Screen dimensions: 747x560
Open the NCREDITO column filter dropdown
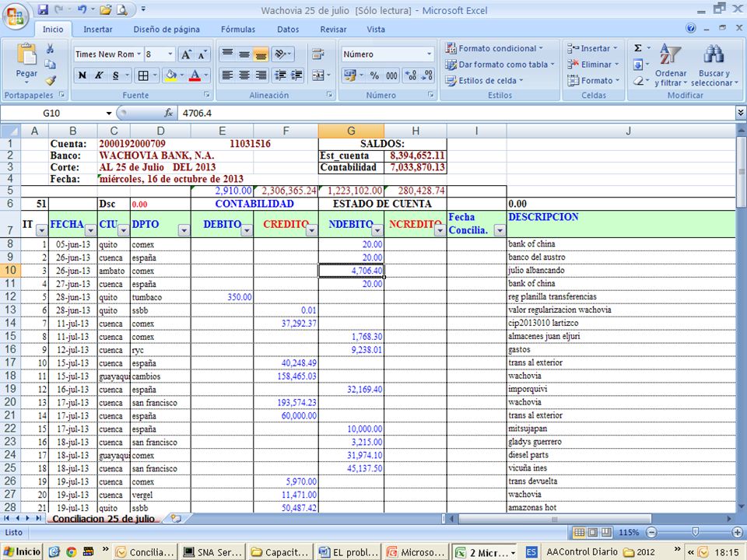pyautogui.click(x=440, y=230)
